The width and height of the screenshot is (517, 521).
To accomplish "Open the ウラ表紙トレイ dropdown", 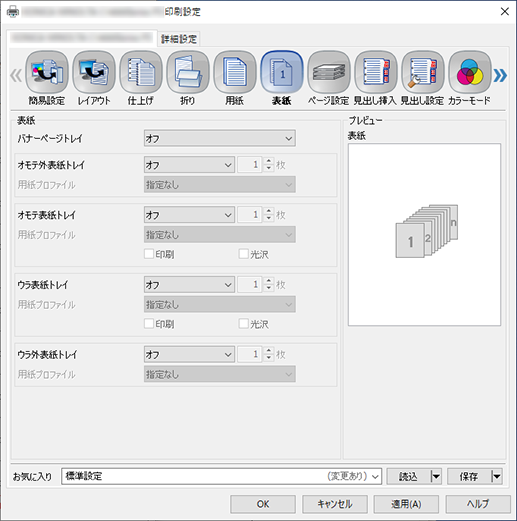I will click(189, 285).
